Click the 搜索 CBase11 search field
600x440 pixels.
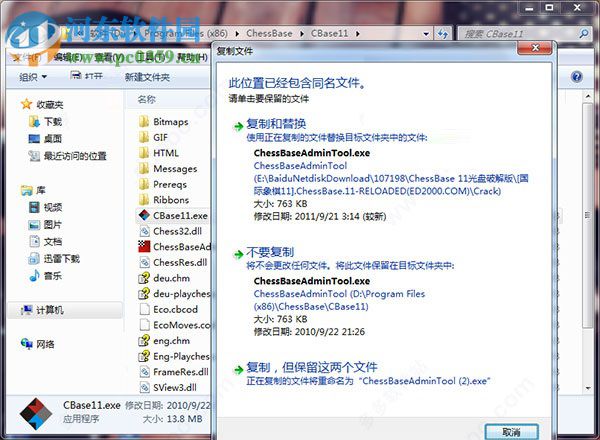point(518,34)
